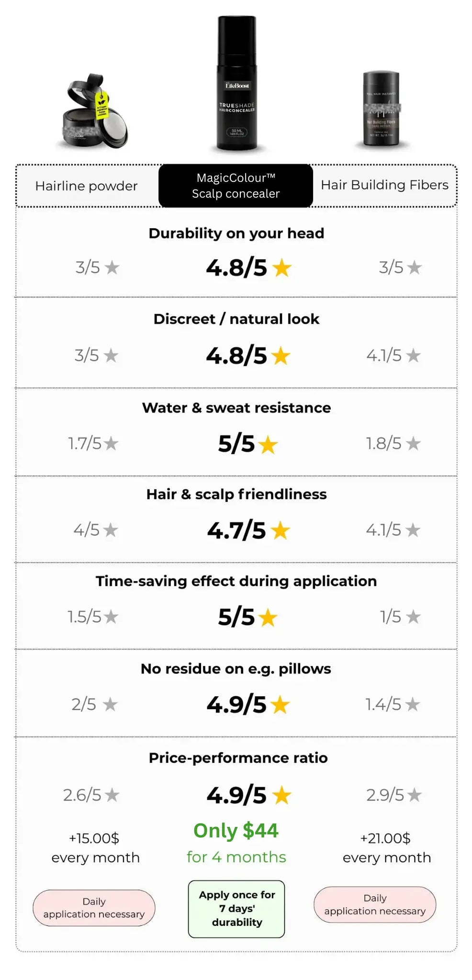This screenshot has width=472, height=980.
Task: Select the Hairline powder column header
Action: click(86, 186)
